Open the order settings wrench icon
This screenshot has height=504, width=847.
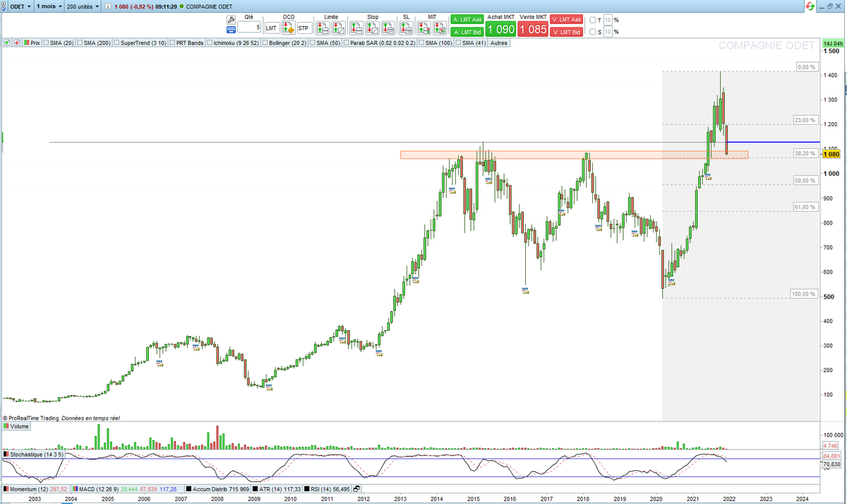click(232, 20)
